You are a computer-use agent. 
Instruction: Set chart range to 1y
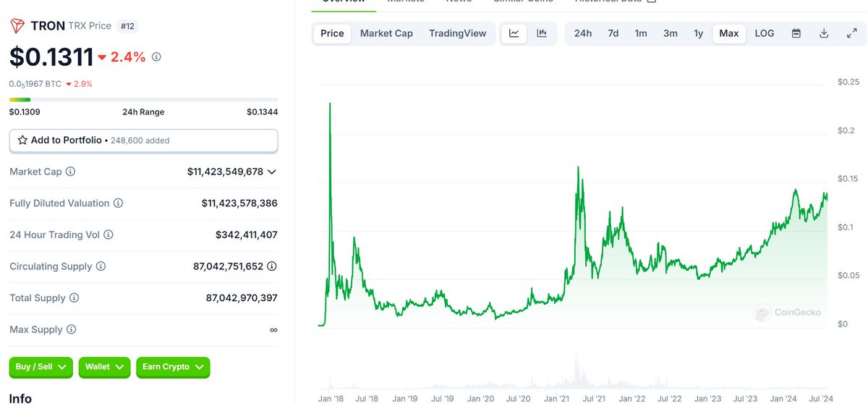coord(699,33)
